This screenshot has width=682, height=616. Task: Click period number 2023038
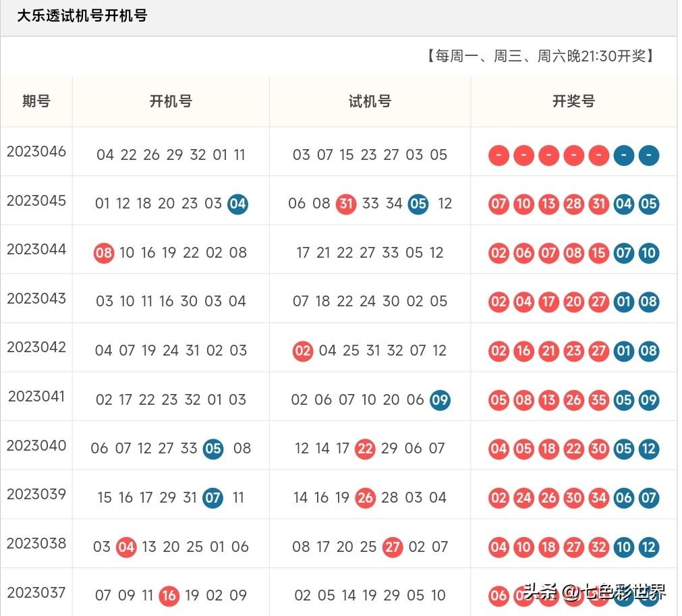tap(36, 543)
